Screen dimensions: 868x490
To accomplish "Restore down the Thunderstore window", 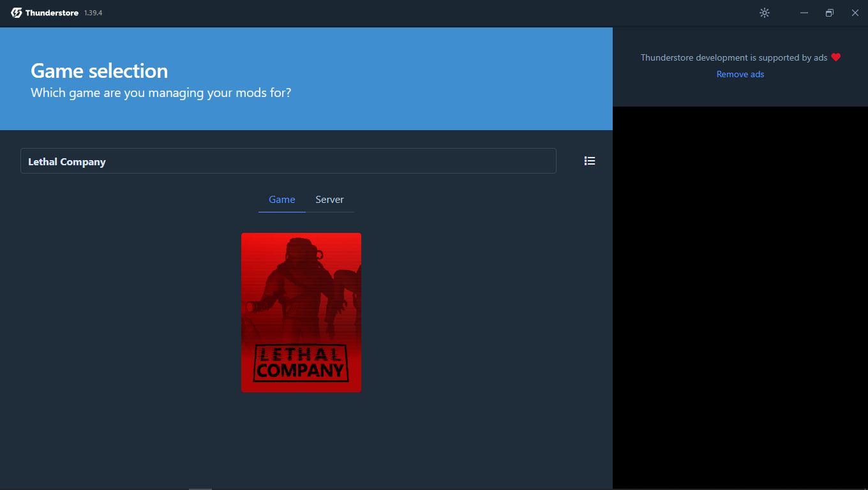I will pyautogui.click(x=830, y=13).
